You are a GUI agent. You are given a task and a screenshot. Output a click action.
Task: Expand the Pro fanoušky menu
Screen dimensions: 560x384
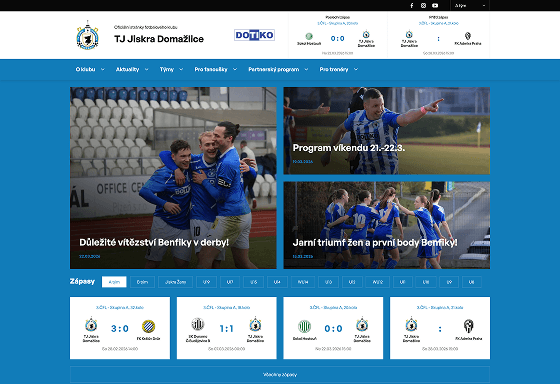[216, 69]
